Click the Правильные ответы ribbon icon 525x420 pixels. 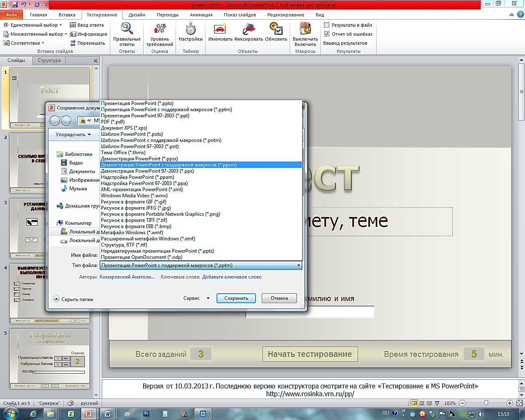(127, 29)
